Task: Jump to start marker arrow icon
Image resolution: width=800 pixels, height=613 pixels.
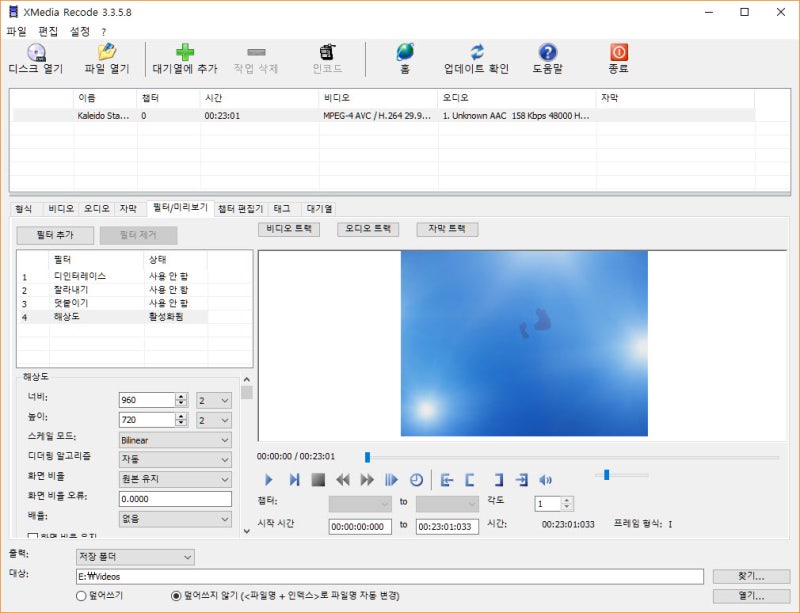Action: pyautogui.click(x=446, y=480)
